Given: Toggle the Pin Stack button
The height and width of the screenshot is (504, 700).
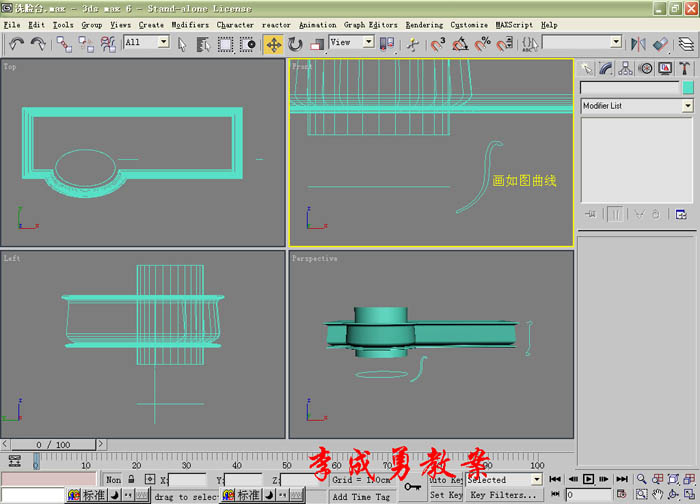Looking at the screenshot, I should click(x=591, y=215).
